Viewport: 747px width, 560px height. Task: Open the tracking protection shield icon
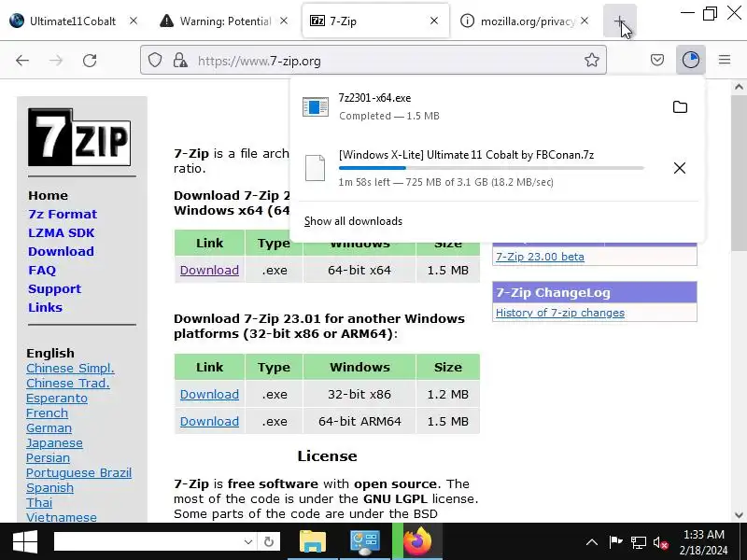point(155,61)
